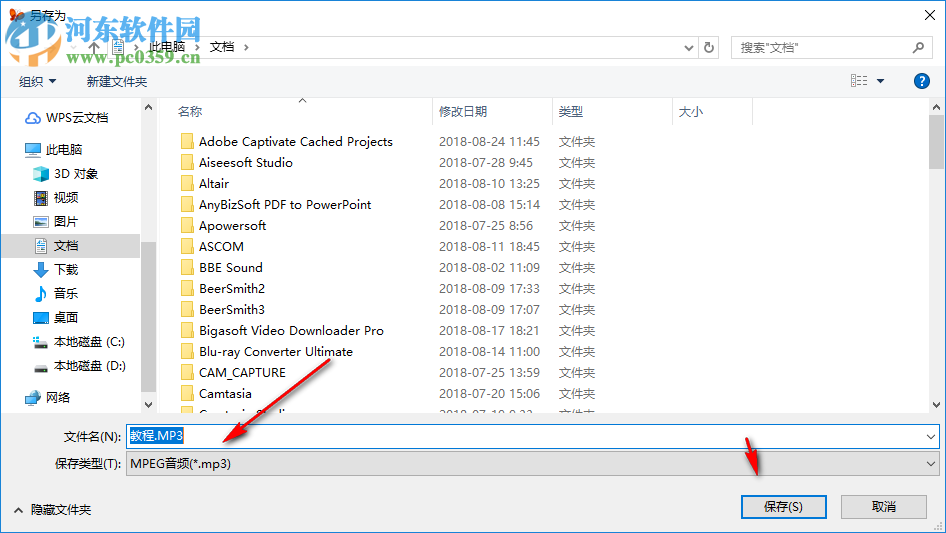The width and height of the screenshot is (946, 533).
Task: Select Bigasoft Video Downloader Pro folder
Action: coord(291,331)
